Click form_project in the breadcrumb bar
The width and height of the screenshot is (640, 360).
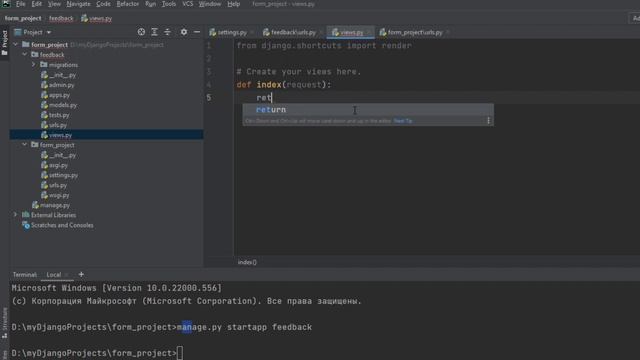coord(23,18)
